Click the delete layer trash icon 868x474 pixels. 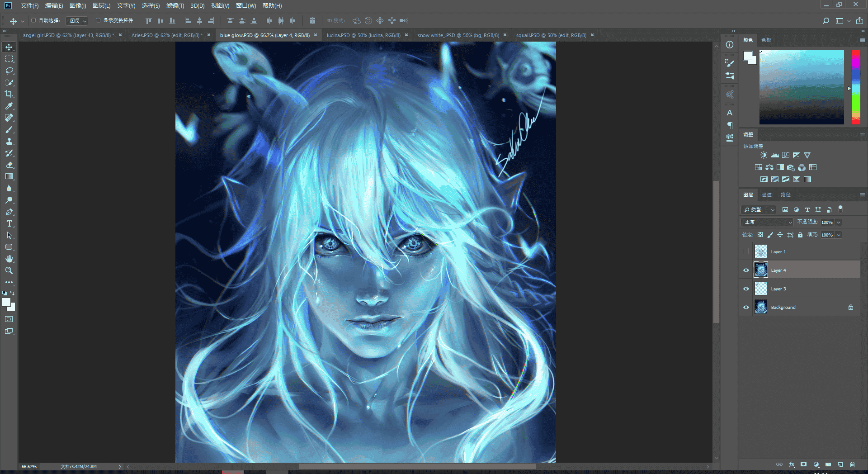852,465
